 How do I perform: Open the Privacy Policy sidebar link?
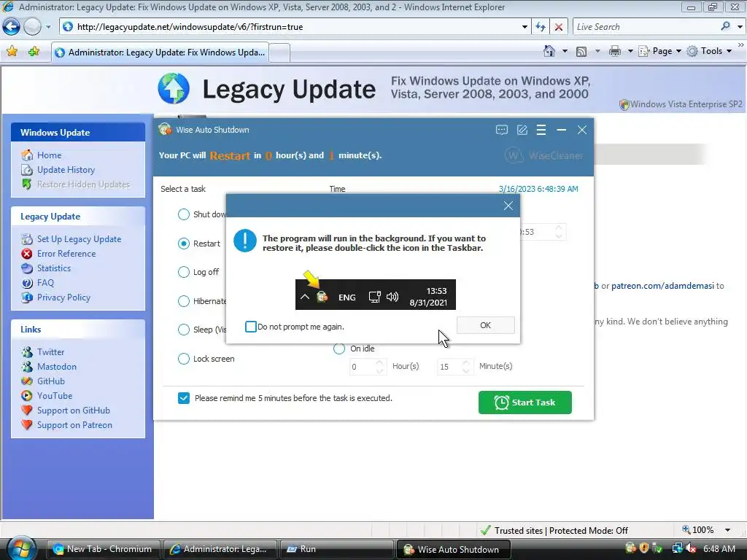pyautogui.click(x=64, y=297)
